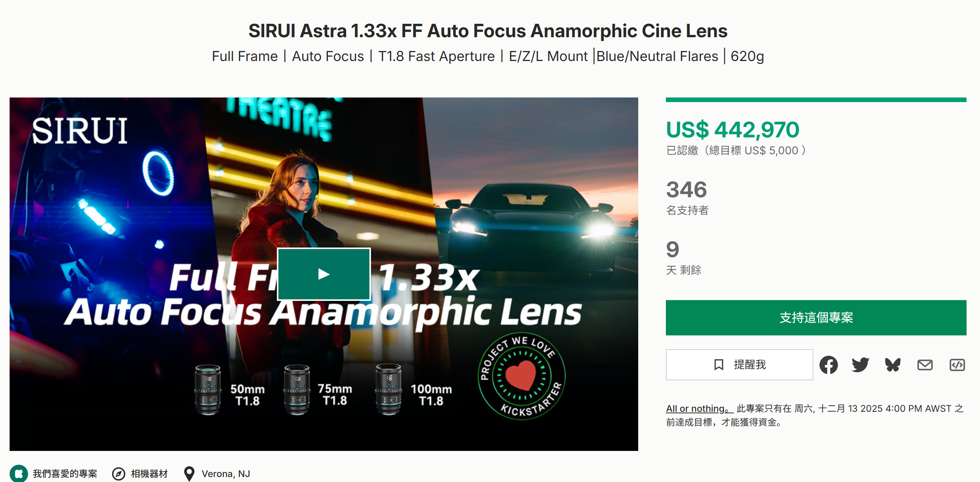Viewport: 980px width, 482px height.
Task: Click the green funding progress bar
Action: point(816,100)
